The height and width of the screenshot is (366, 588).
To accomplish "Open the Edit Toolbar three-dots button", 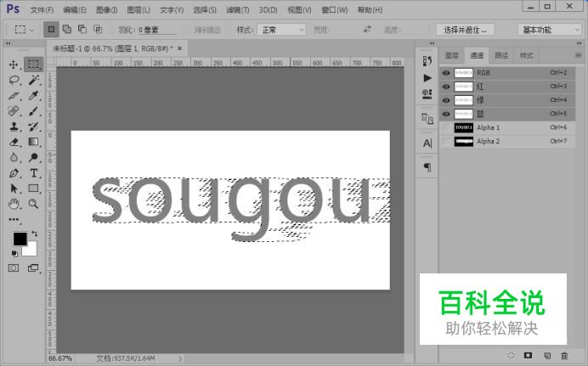I will (x=14, y=220).
